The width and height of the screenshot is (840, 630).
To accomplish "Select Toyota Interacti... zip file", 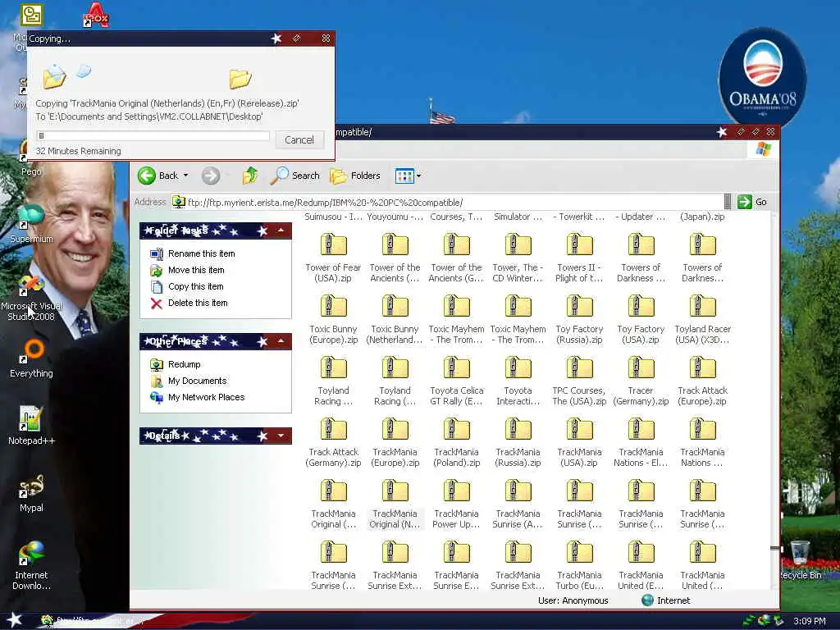I will tap(518, 381).
